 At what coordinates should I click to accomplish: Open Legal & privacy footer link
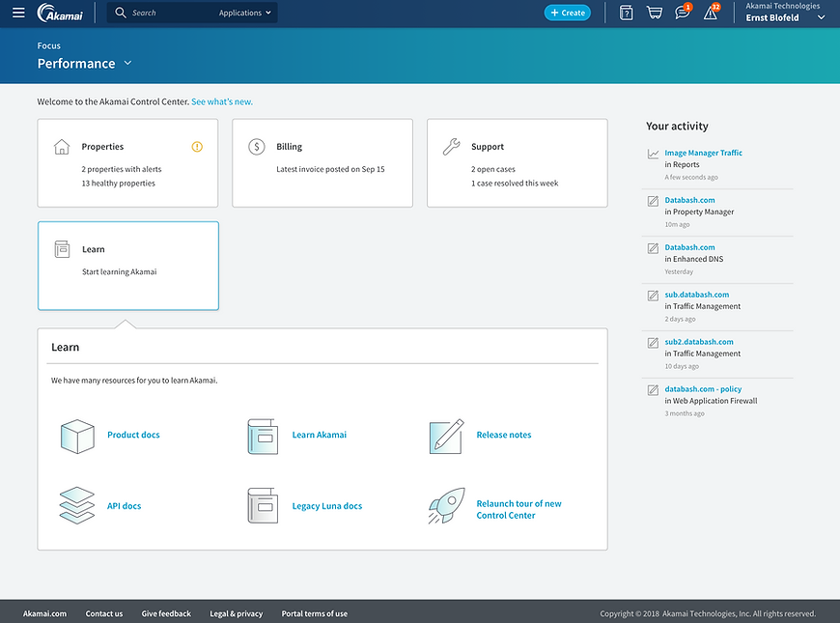click(237, 614)
